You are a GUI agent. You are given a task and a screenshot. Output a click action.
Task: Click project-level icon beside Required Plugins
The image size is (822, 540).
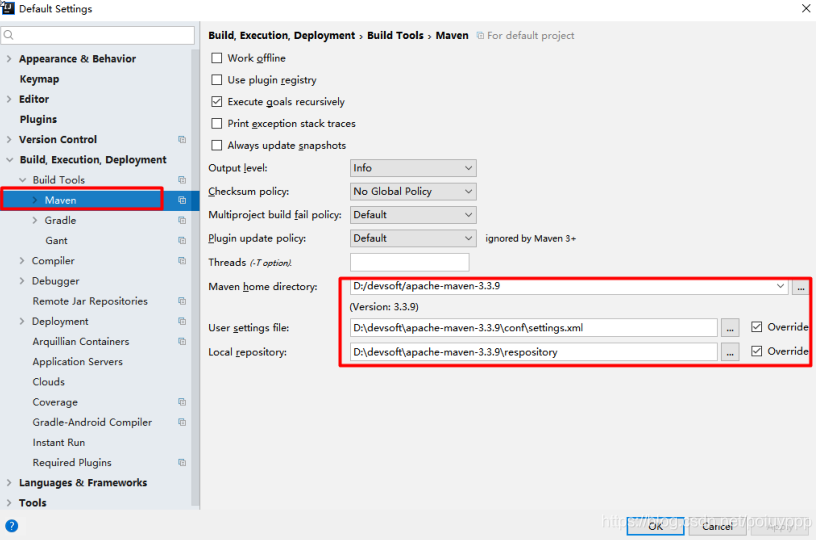182,462
